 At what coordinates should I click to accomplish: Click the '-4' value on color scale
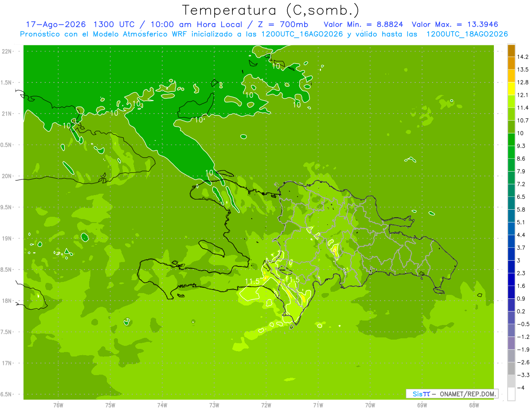pos(521,388)
